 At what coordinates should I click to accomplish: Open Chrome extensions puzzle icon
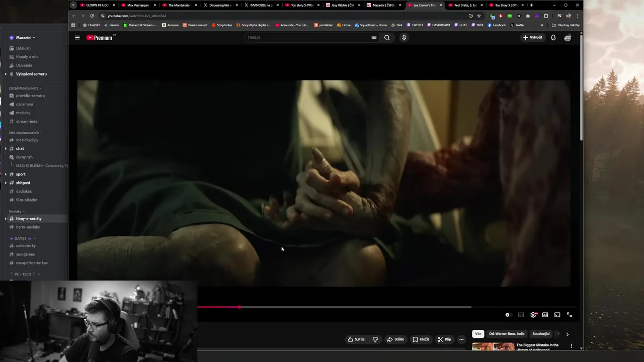(546, 16)
